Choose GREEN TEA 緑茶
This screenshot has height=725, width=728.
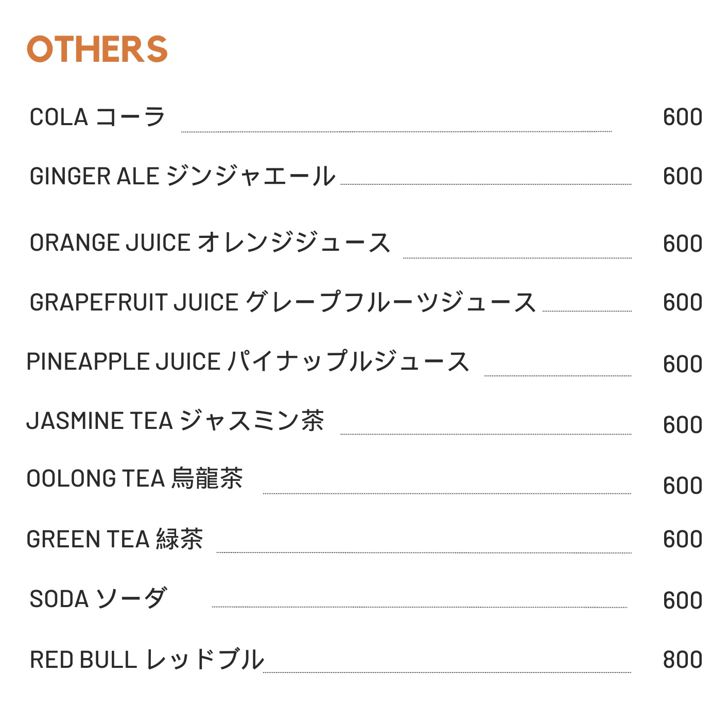point(115,539)
